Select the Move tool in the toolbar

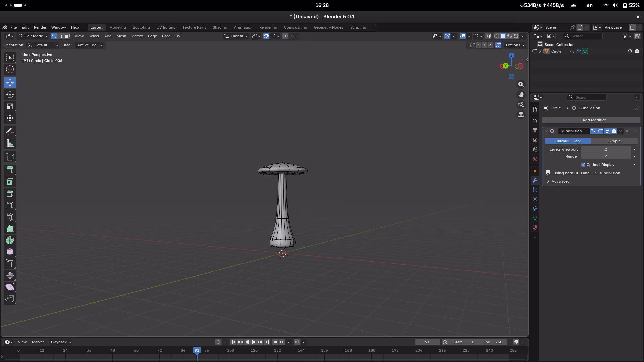(10, 83)
